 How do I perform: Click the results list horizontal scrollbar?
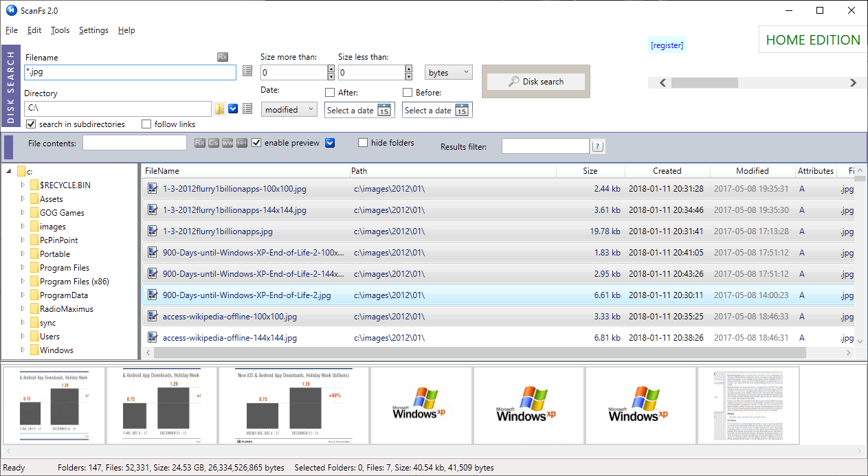(480, 352)
